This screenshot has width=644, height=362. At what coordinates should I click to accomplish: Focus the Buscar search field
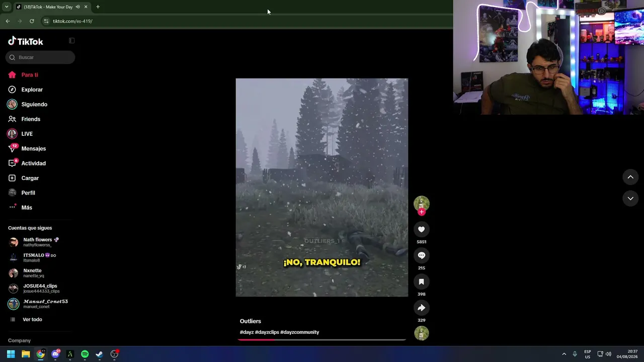coord(40,57)
